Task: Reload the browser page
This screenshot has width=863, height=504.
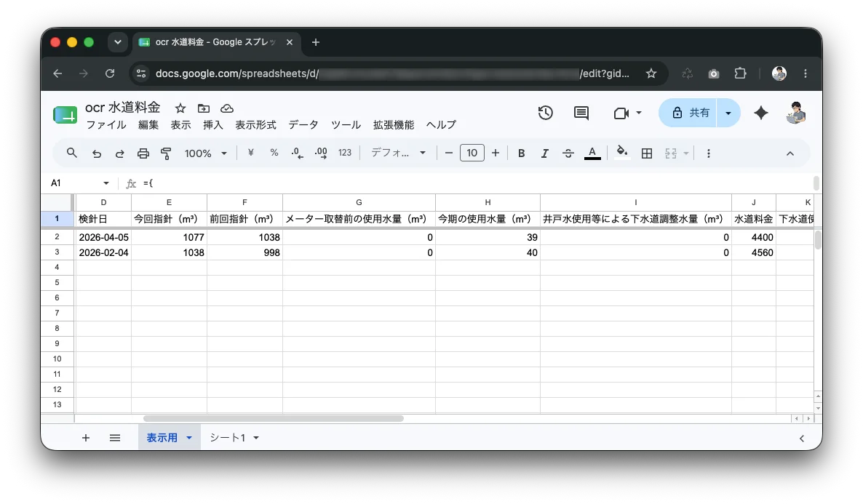Action: [x=110, y=73]
